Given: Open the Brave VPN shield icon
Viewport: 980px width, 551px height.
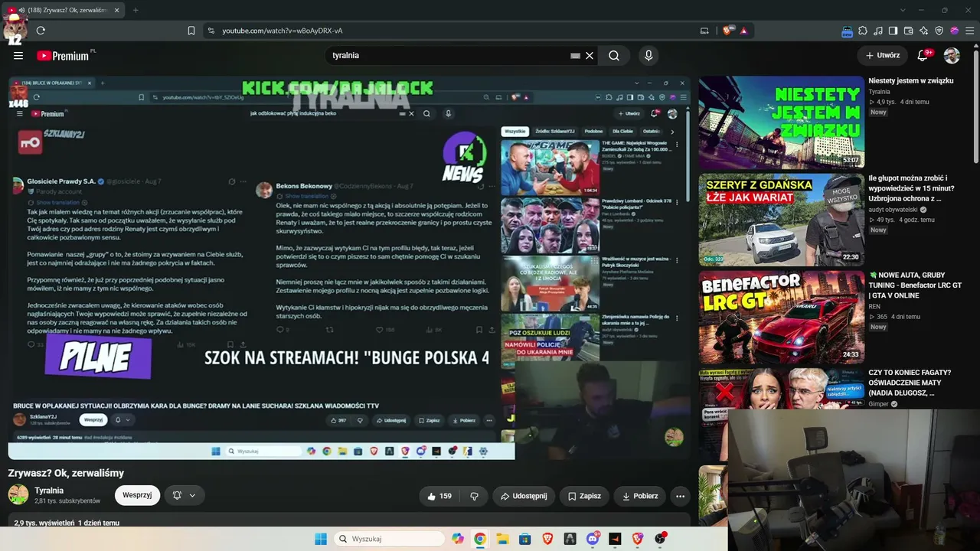Looking at the screenshot, I should click(x=939, y=31).
